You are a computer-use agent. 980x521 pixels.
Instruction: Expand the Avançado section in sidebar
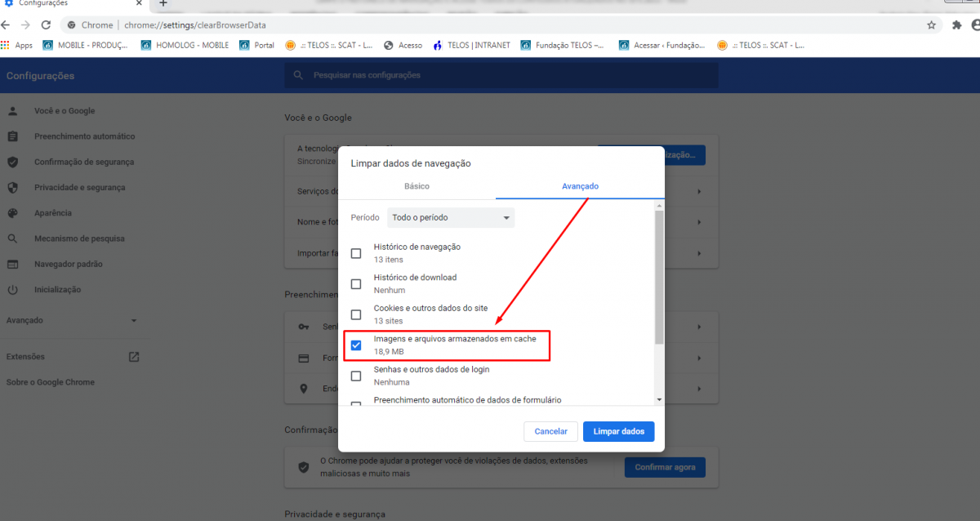(x=72, y=321)
